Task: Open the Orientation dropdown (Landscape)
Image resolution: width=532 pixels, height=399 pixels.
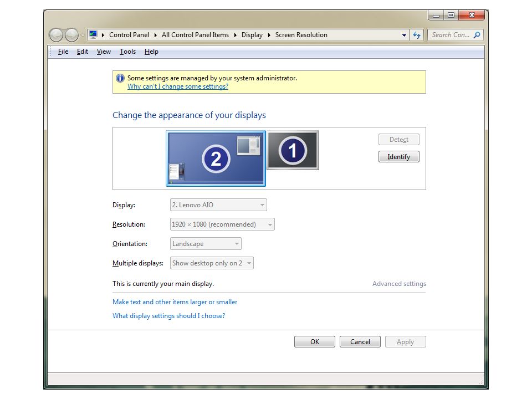Action: 206,244
